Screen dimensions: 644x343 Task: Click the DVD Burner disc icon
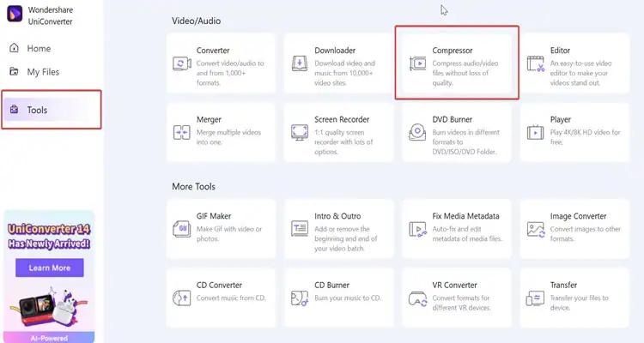pos(417,132)
